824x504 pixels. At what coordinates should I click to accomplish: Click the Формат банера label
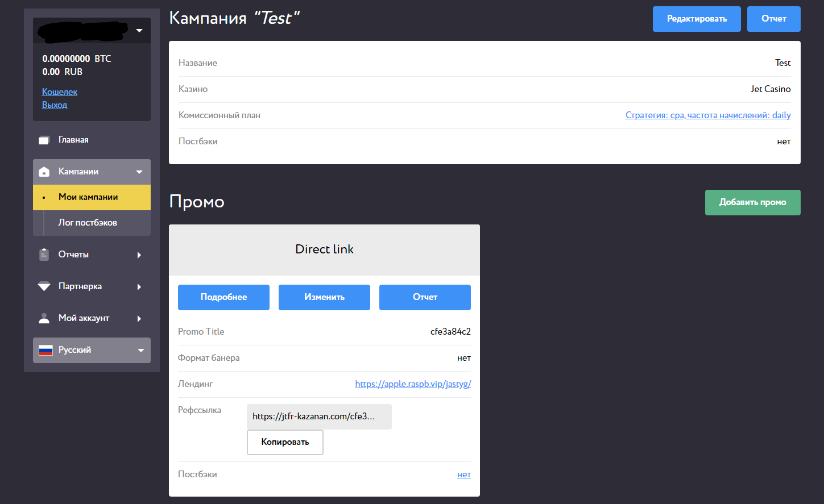[209, 358]
